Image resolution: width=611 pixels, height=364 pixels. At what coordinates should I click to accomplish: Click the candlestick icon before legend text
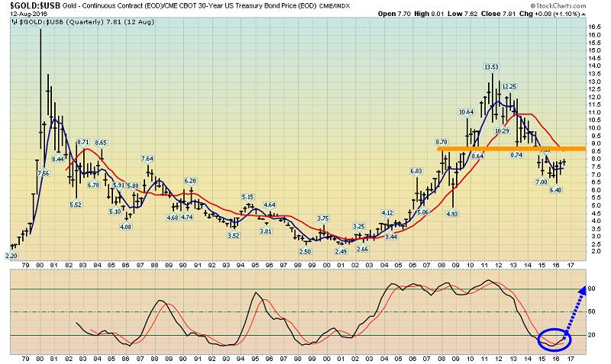[x=15, y=22]
